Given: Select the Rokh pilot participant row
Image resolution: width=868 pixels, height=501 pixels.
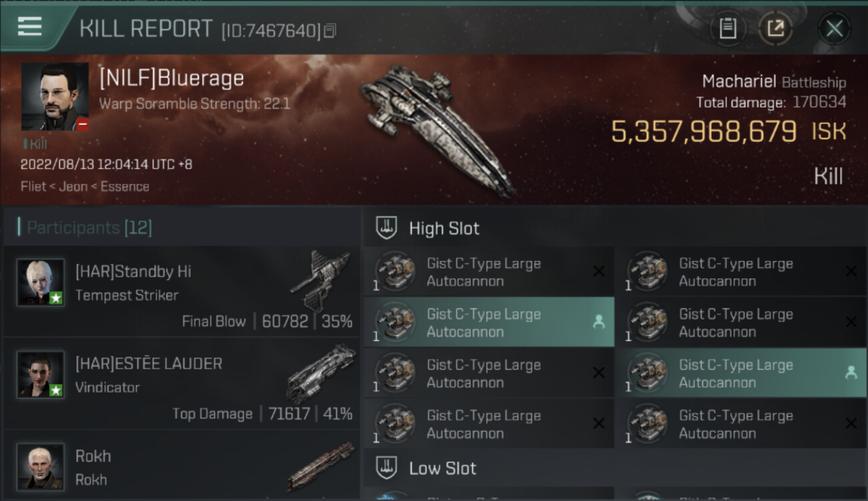Looking at the screenshot, I should [180, 467].
